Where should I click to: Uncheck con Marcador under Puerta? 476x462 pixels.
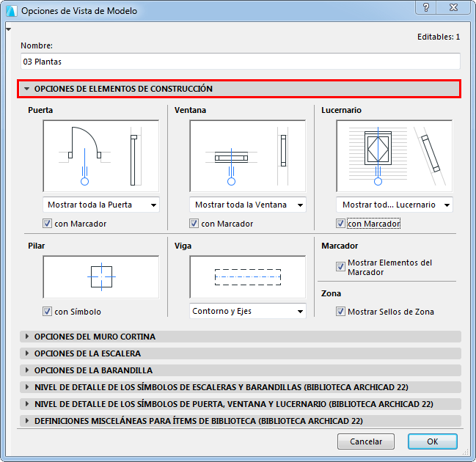[x=47, y=224]
